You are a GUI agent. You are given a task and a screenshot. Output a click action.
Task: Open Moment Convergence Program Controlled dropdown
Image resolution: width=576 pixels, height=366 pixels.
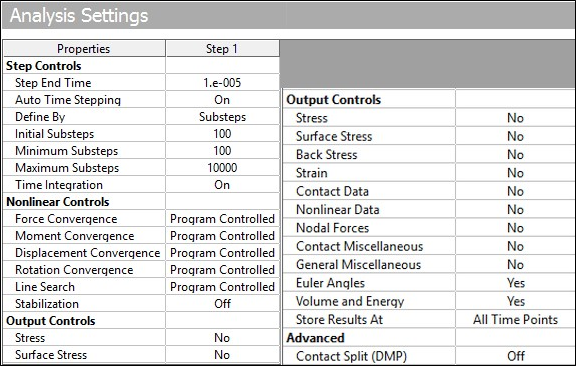(222, 236)
